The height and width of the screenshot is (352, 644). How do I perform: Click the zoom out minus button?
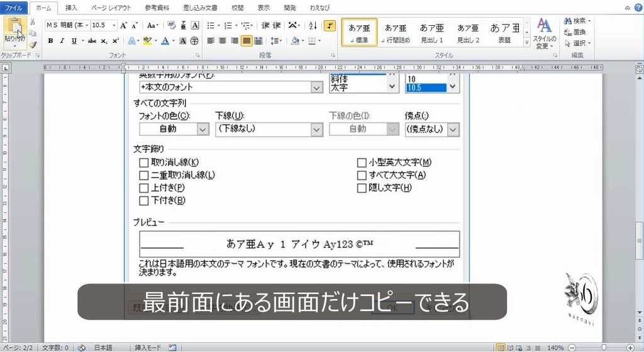click(572, 348)
